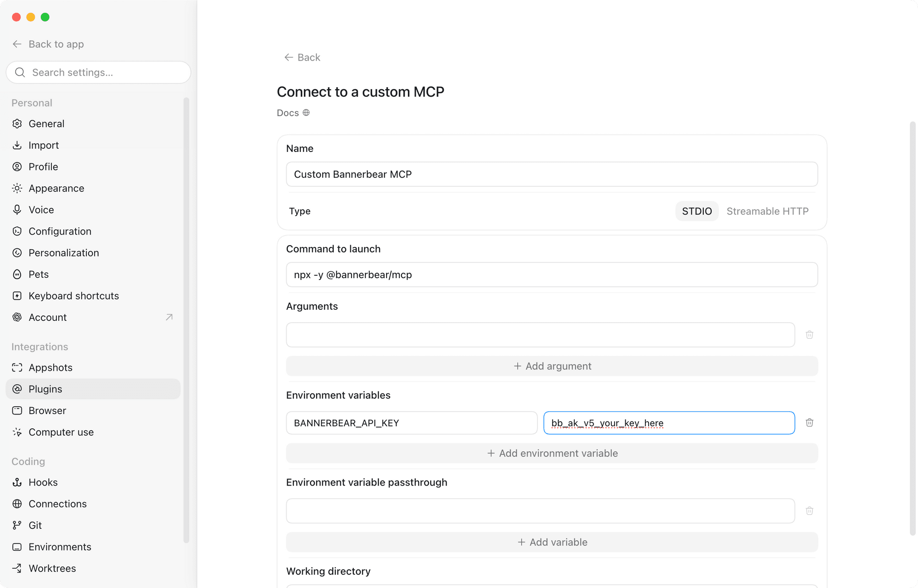Click the Back link above the heading

point(302,57)
